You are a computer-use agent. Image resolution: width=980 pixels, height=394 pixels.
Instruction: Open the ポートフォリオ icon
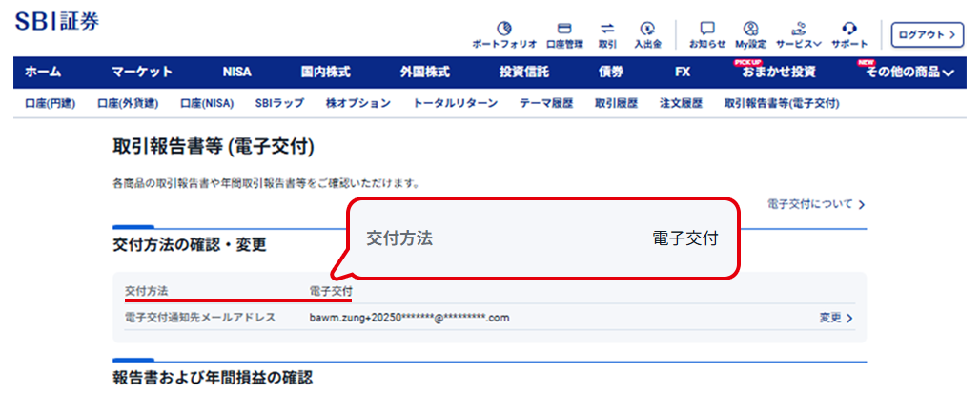[x=504, y=35]
